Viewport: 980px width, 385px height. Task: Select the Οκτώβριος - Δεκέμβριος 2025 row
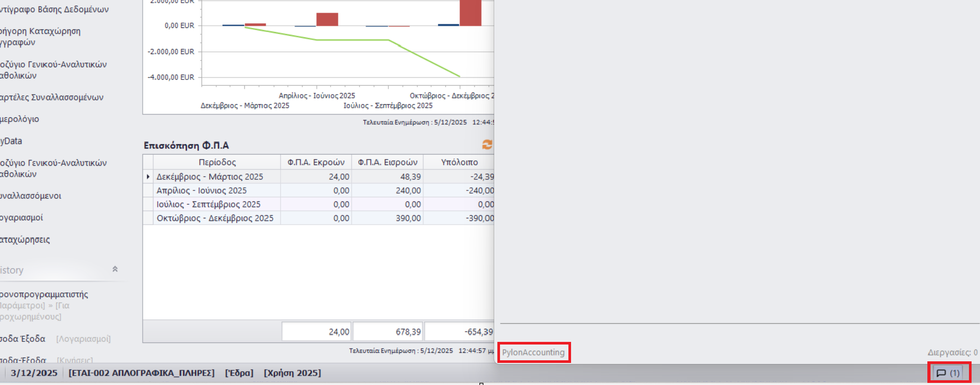click(215, 218)
